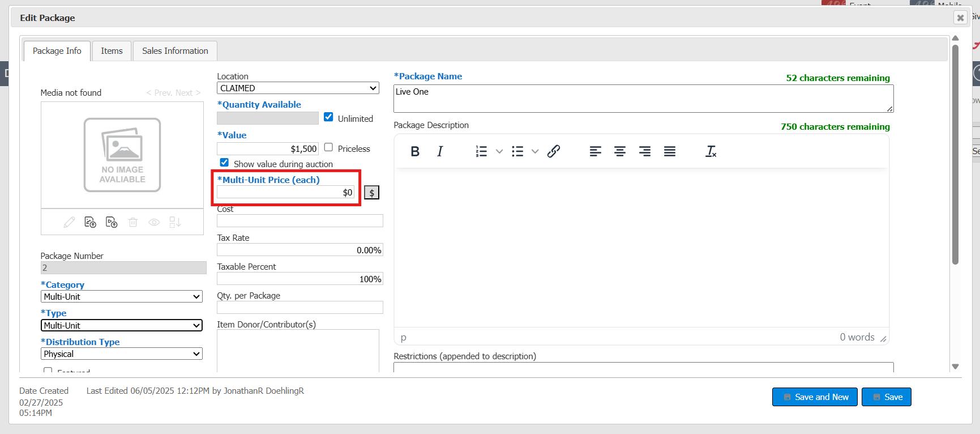Toggle bold formatting in description editor

[x=415, y=151]
